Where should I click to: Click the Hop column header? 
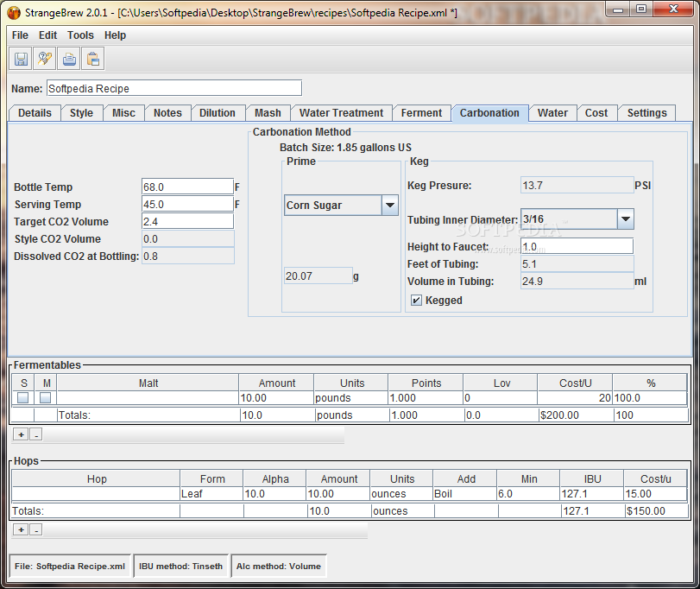96,479
